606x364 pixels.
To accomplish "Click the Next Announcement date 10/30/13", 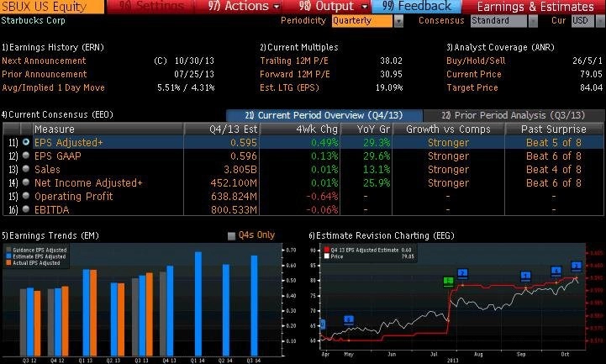I will pos(194,61).
